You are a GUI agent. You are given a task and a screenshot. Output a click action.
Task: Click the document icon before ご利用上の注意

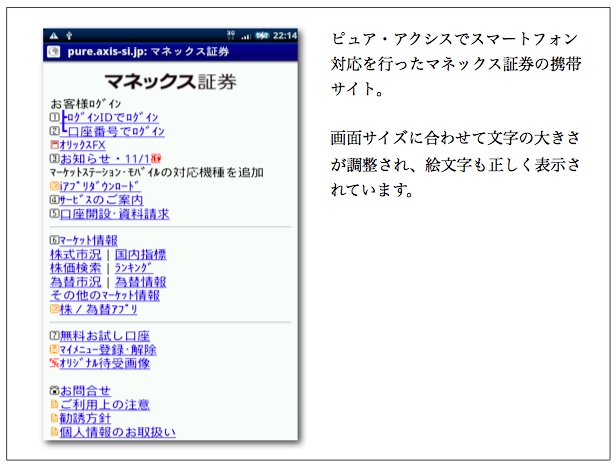click(55, 404)
